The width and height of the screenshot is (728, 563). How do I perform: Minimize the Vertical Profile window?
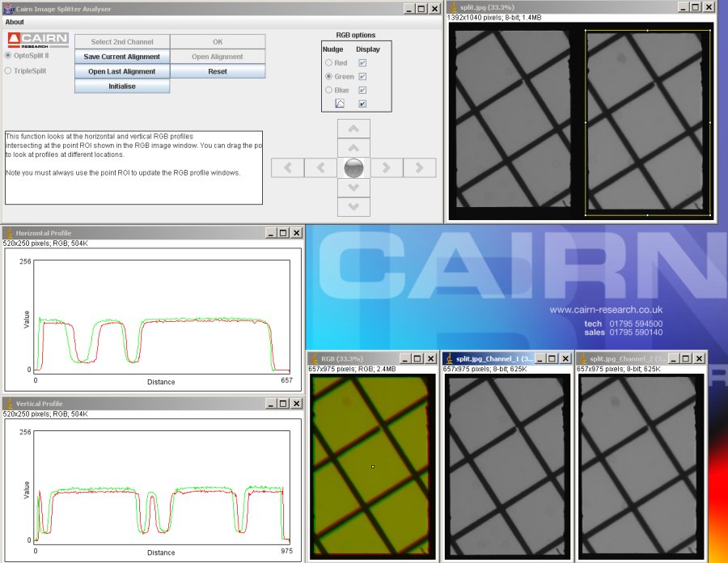[x=271, y=404]
